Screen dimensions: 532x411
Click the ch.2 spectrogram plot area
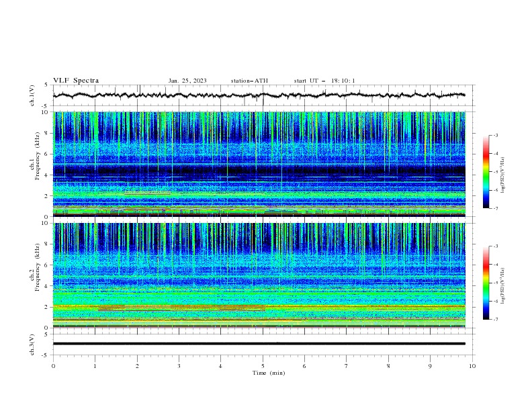coord(259,275)
